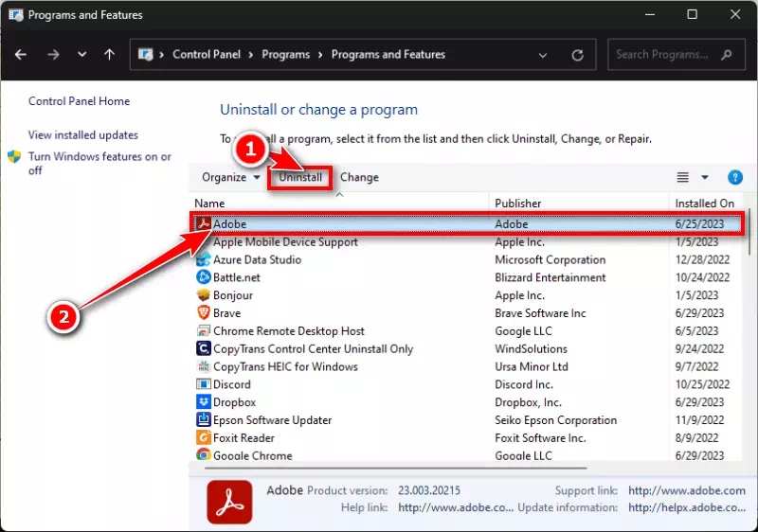Click the 8/9/2022 install date for Foxit
The image size is (758, 532).
(696, 438)
